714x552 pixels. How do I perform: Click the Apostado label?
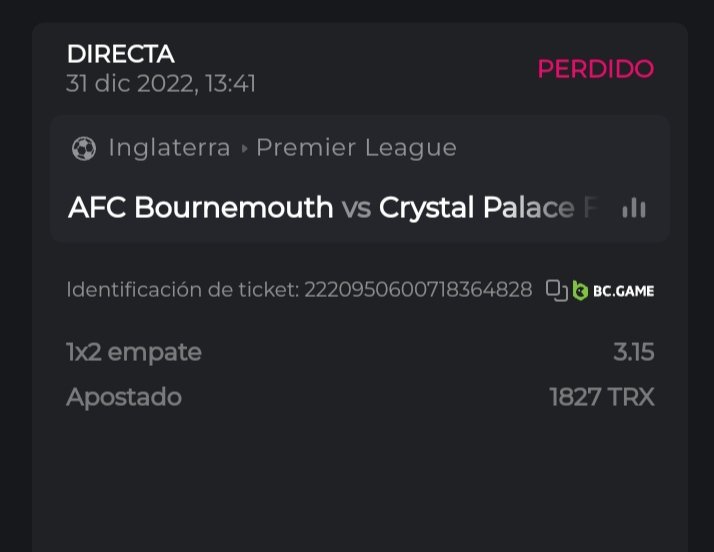click(124, 397)
